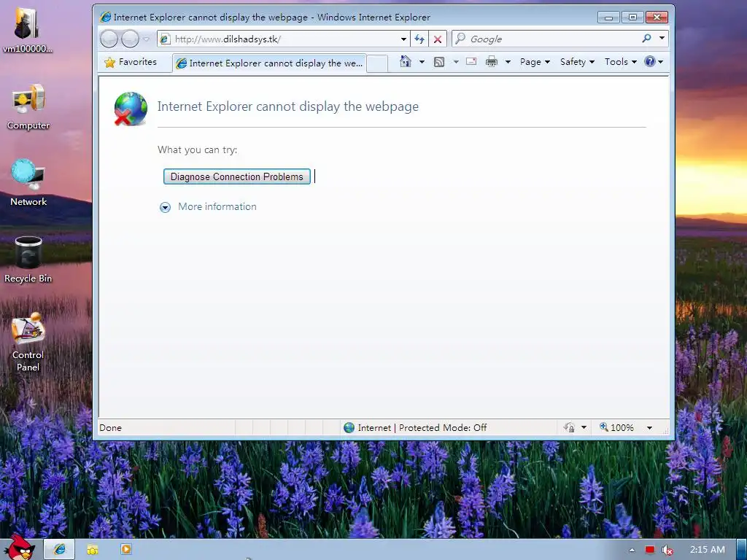Click 'Internet | Protected Mode: Off' status text
This screenshot has height=560, width=747.
pyautogui.click(x=422, y=427)
